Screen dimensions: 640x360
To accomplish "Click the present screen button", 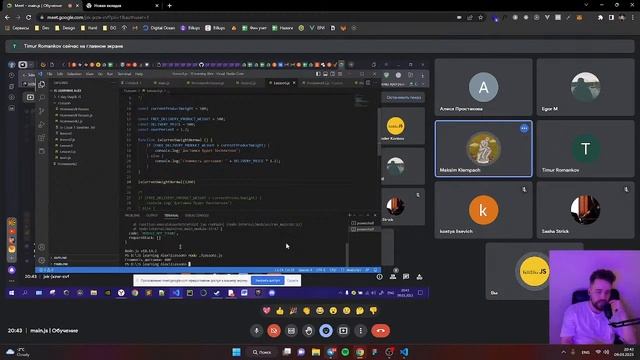I will coord(343,331).
